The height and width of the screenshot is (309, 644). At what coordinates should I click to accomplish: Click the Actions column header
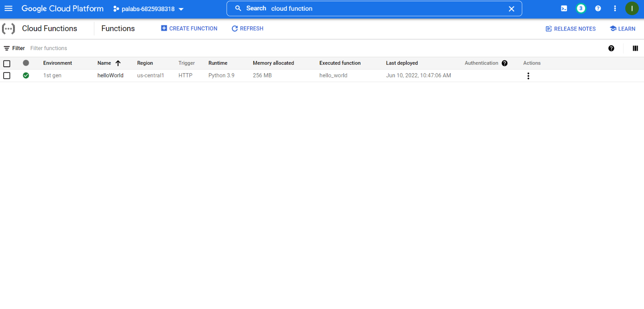point(532,63)
